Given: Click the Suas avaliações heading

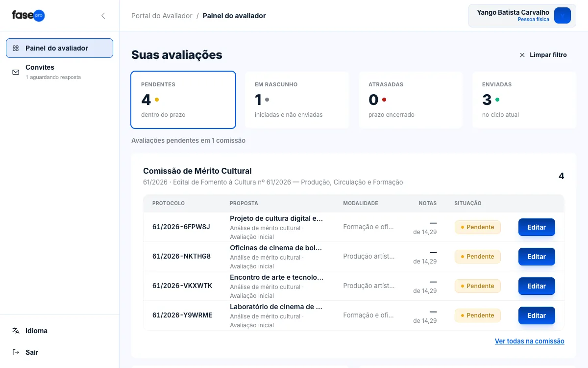Looking at the screenshot, I should coord(177,55).
